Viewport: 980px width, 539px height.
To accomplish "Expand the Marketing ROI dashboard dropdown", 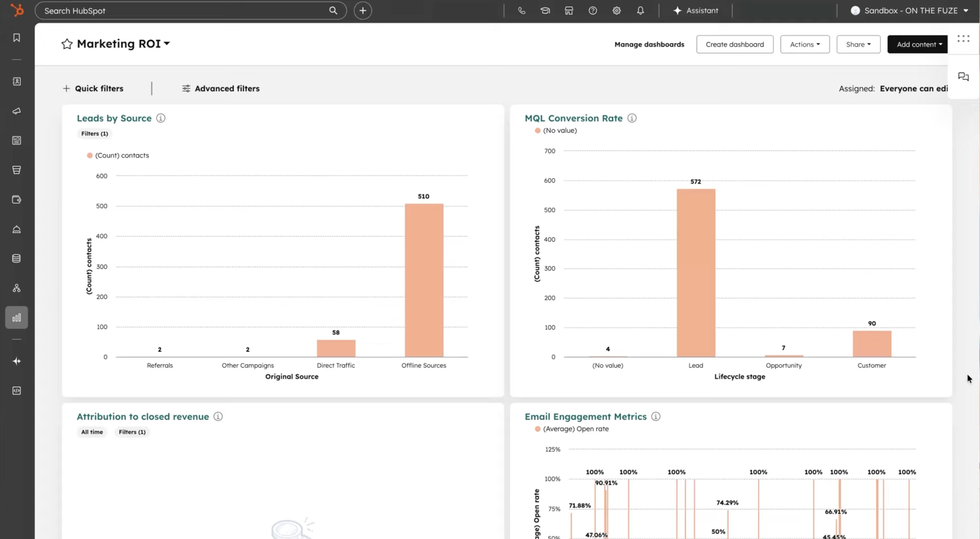I will click(167, 44).
